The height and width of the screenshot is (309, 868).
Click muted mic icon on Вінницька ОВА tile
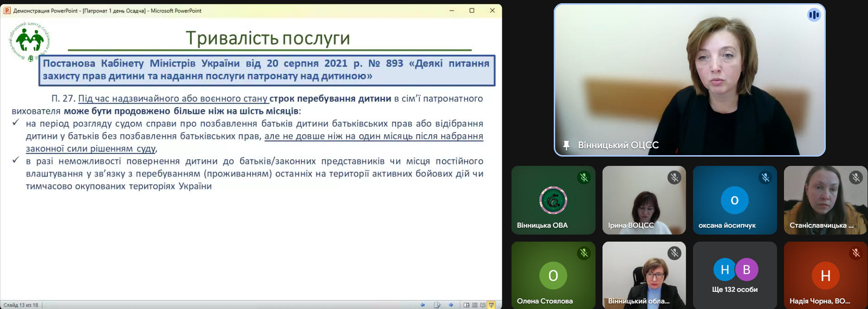point(584,177)
